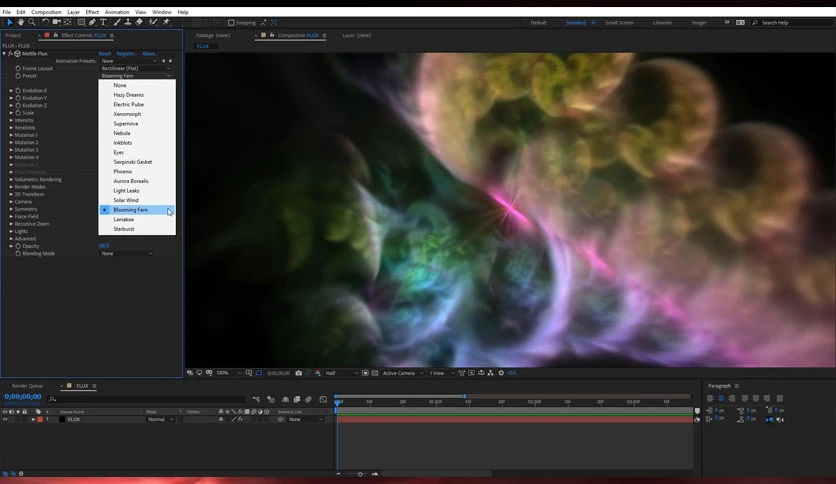Open the Blending Mode dropdown
Image resolution: width=836 pixels, height=484 pixels.
(x=127, y=254)
